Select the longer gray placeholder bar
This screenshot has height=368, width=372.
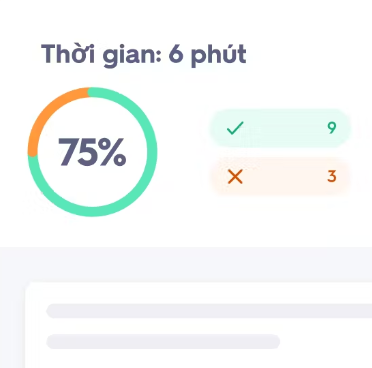[x=209, y=311]
